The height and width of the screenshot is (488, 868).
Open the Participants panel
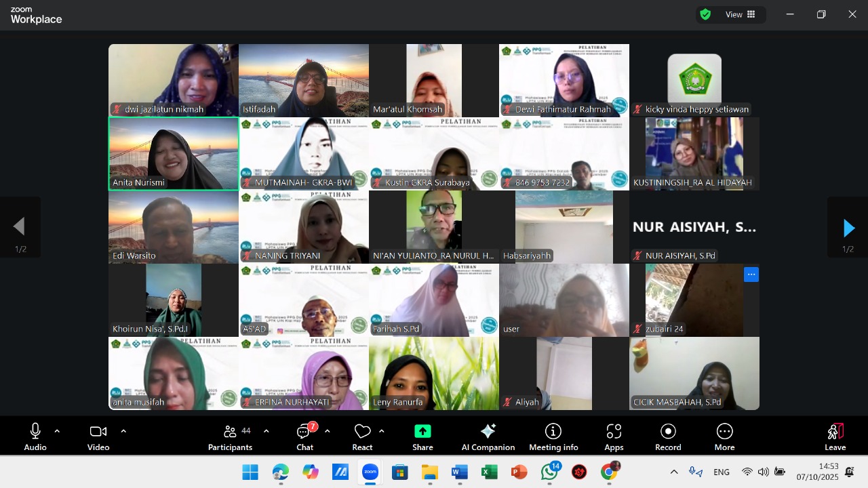pos(230,436)
